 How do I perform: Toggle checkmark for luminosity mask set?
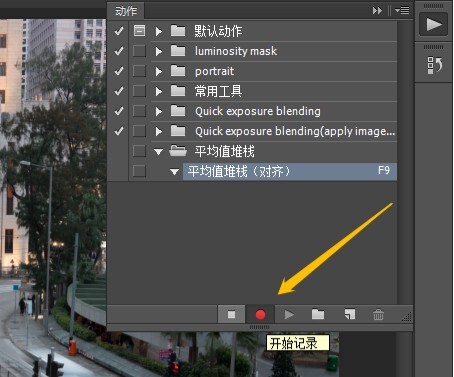[119, 51]
